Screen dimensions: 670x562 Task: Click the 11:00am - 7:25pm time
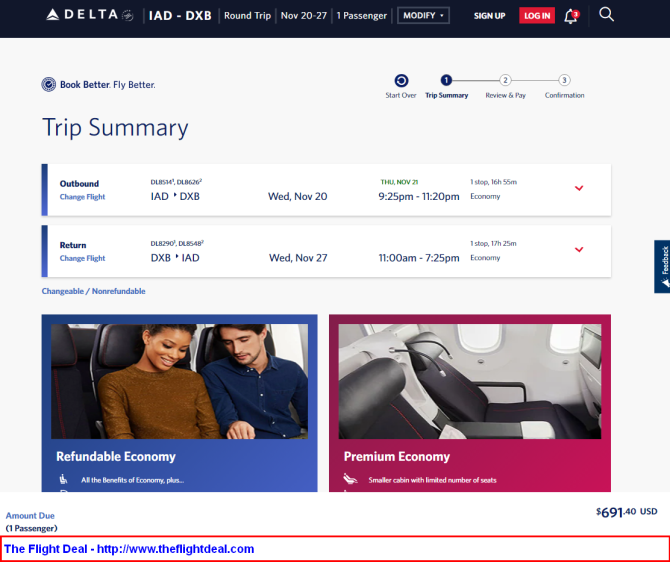point(419,258)
